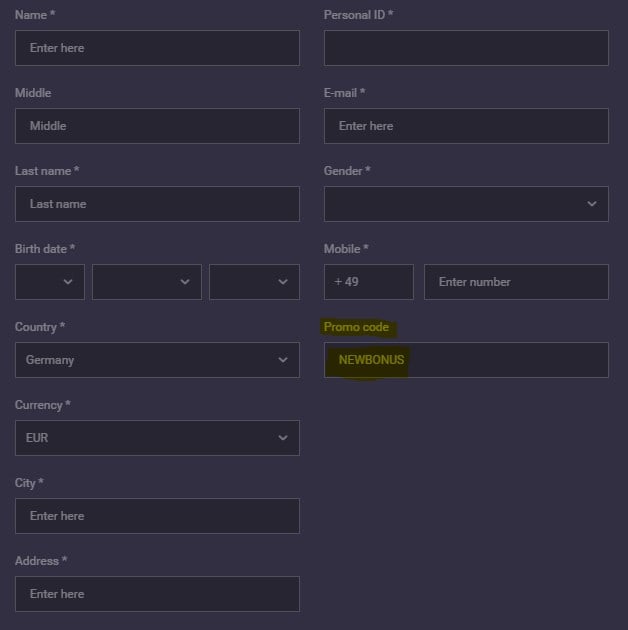628x630 pixels.
Task: Click the City label
Action: tap(29, 483)
